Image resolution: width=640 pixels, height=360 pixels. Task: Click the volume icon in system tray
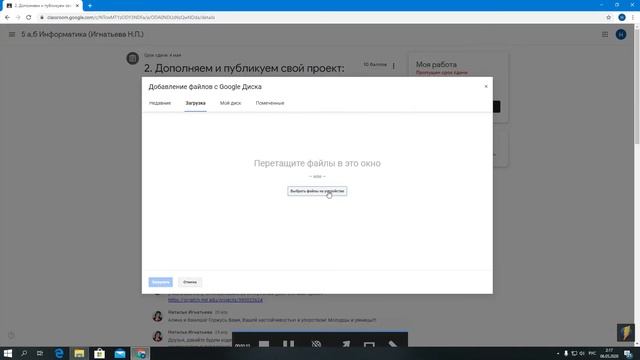[582, 353]
